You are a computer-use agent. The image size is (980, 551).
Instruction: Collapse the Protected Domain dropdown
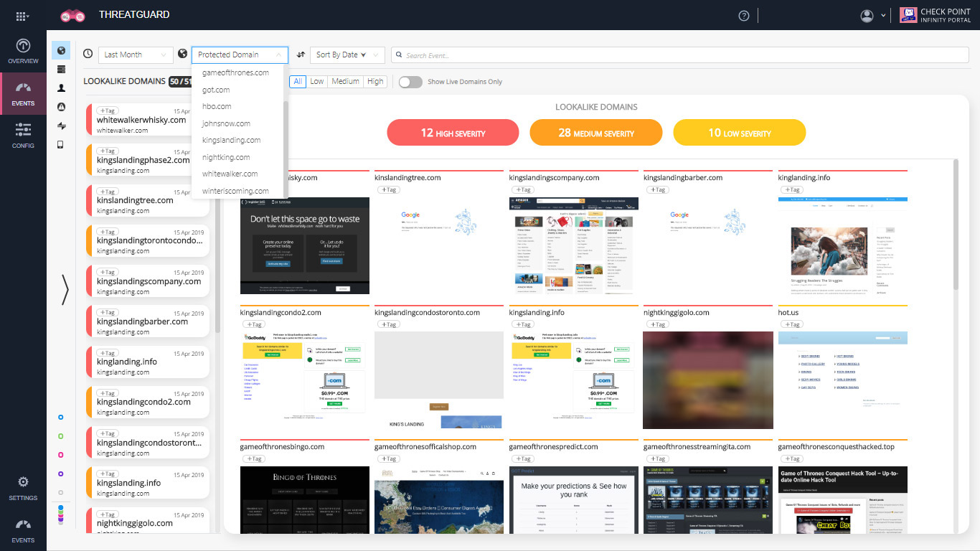tap(240, 55)
